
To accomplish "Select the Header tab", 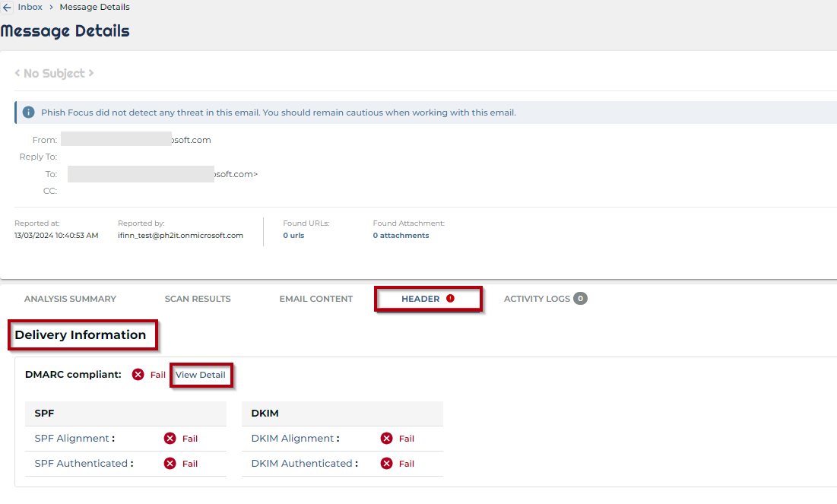I will pyautogui.click(x=420, y=299).
